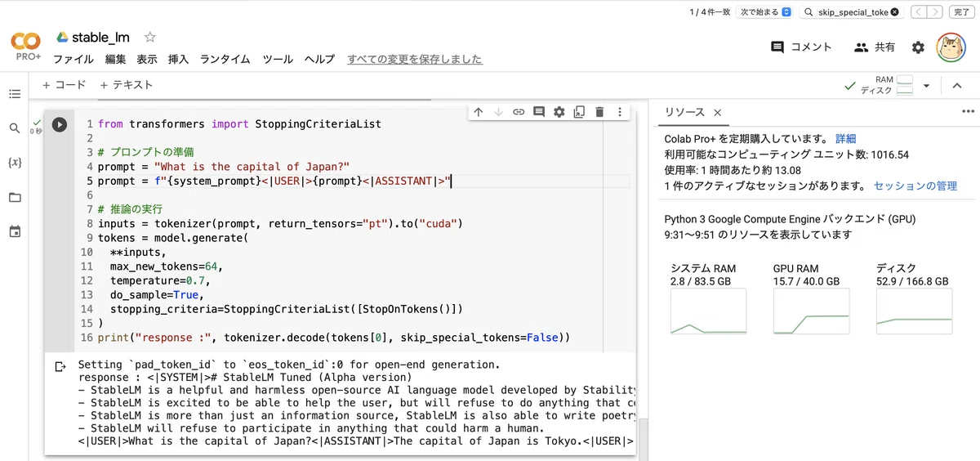The image size is (980, 461).
Task: Click 'Python 3 Google Compute Engine' text
Action: click(790, 219)
